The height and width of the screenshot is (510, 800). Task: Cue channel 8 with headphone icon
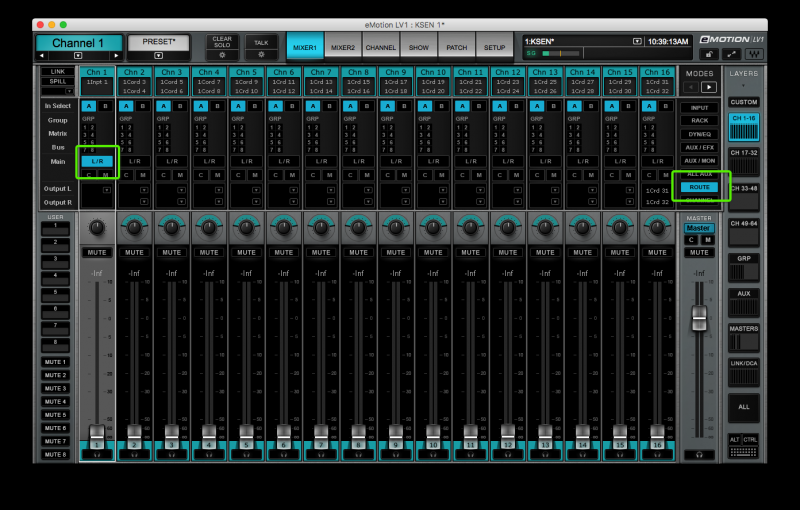tap(358, 454)
